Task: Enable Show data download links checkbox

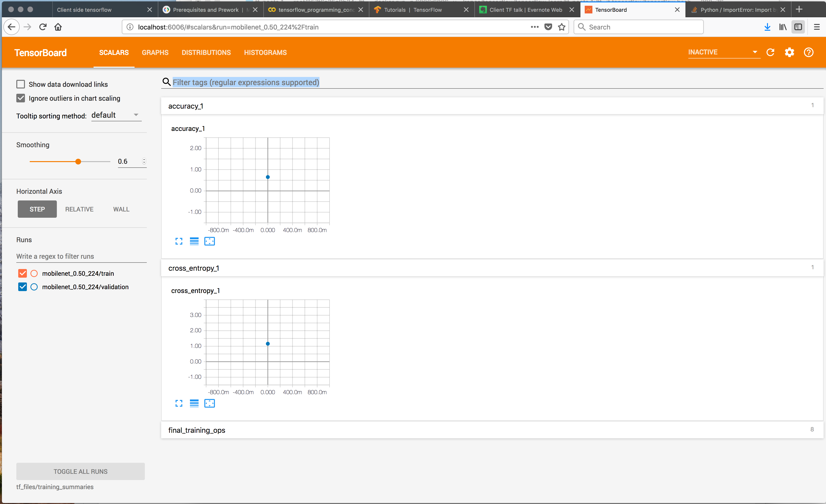Action: (x=21, y=84)
